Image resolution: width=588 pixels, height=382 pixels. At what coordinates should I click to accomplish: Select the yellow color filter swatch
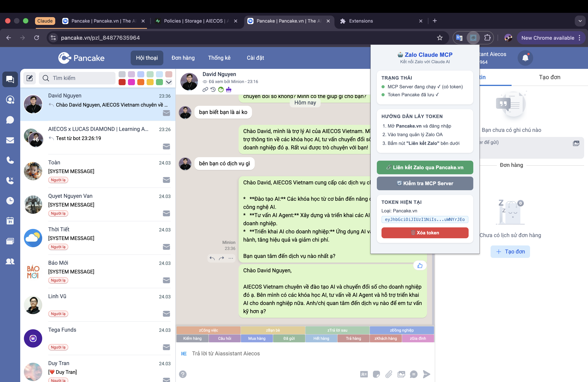[x=150, y=82]
